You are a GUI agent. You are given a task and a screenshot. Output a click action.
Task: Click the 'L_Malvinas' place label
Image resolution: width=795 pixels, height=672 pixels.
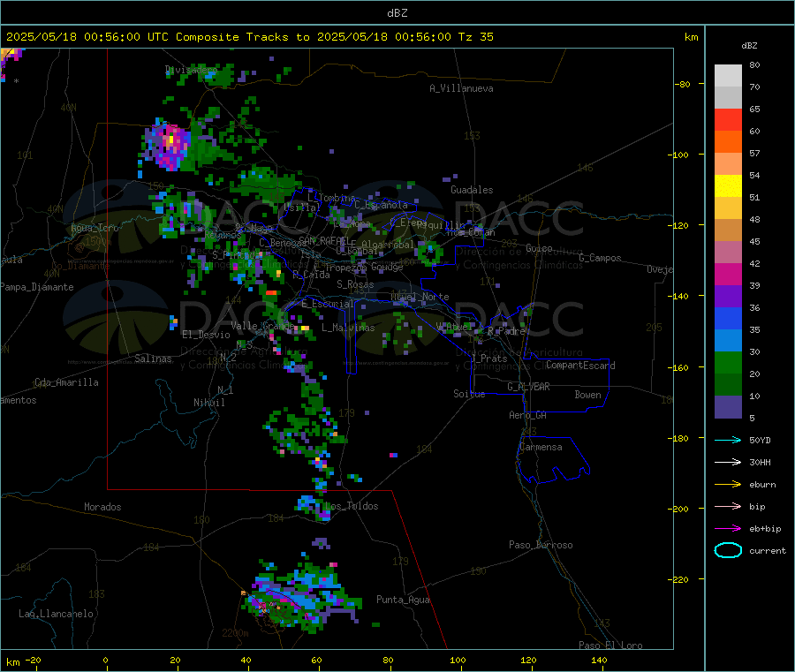(348, 328)
